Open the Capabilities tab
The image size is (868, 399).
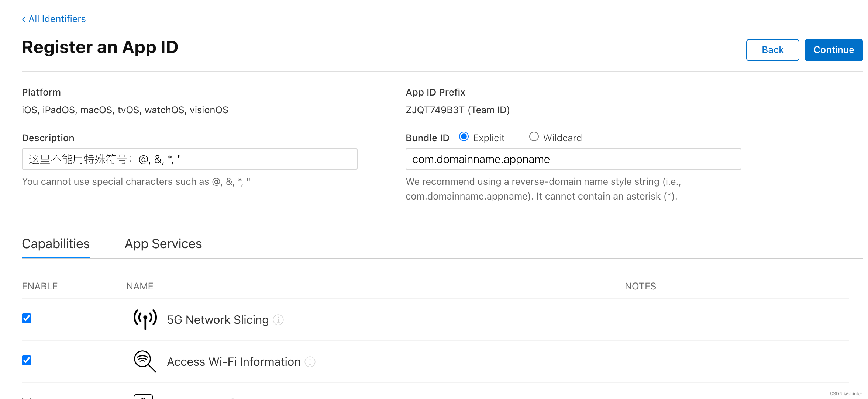click(56, 244)
